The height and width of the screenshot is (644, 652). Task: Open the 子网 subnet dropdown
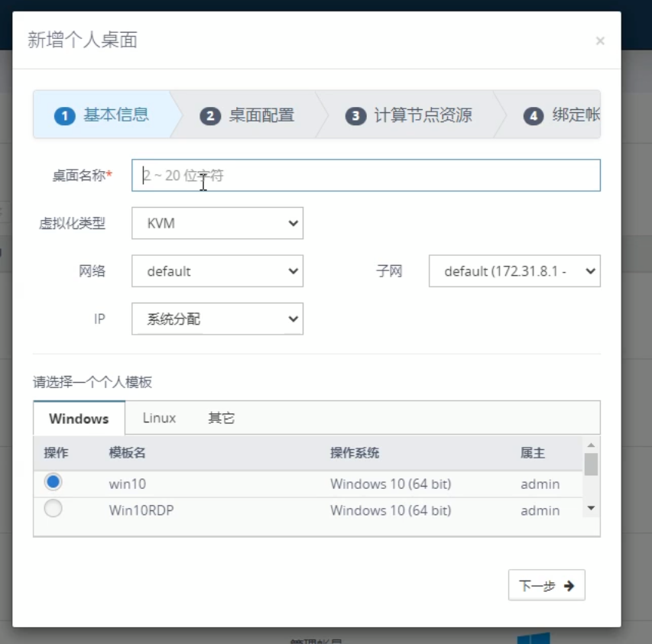[x=514, y=271]
